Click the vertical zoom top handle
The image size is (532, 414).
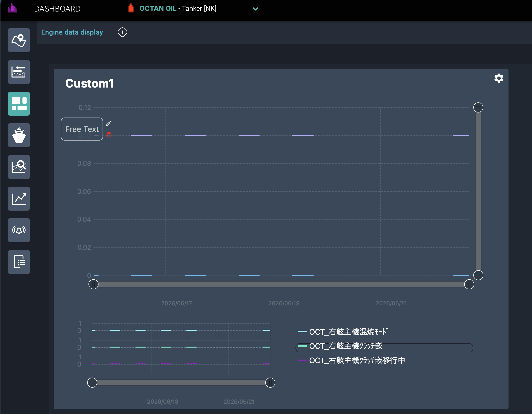point(478,107)
